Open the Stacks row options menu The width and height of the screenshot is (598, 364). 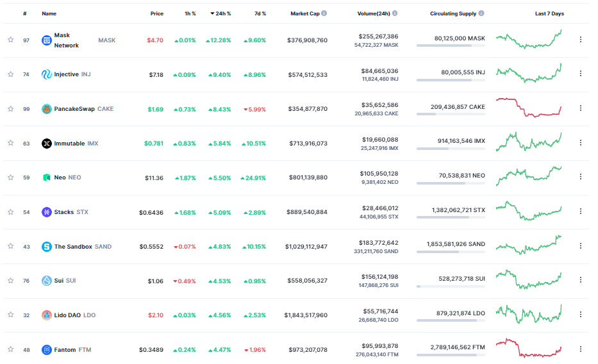[581, 211]
